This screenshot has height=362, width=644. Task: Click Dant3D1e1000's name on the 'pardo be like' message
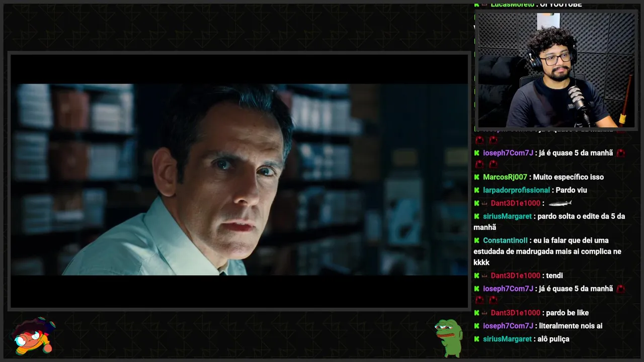click(x=516, y=313)
